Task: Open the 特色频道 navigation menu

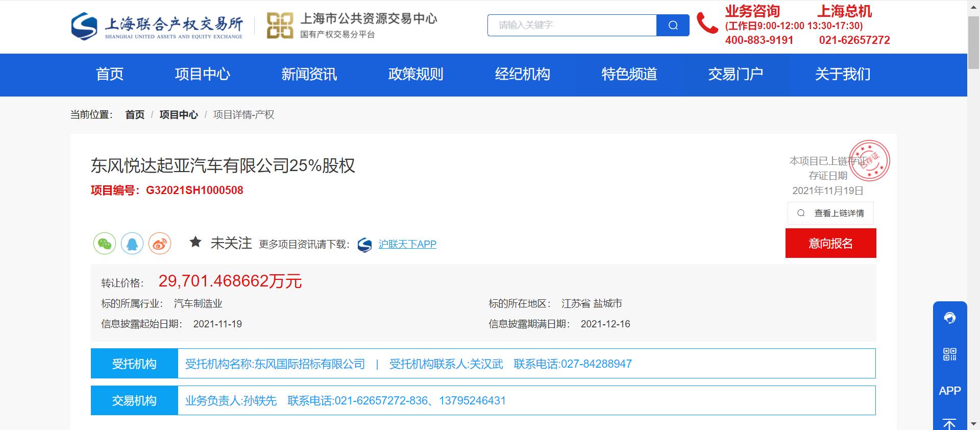Action: pos(629,75)
